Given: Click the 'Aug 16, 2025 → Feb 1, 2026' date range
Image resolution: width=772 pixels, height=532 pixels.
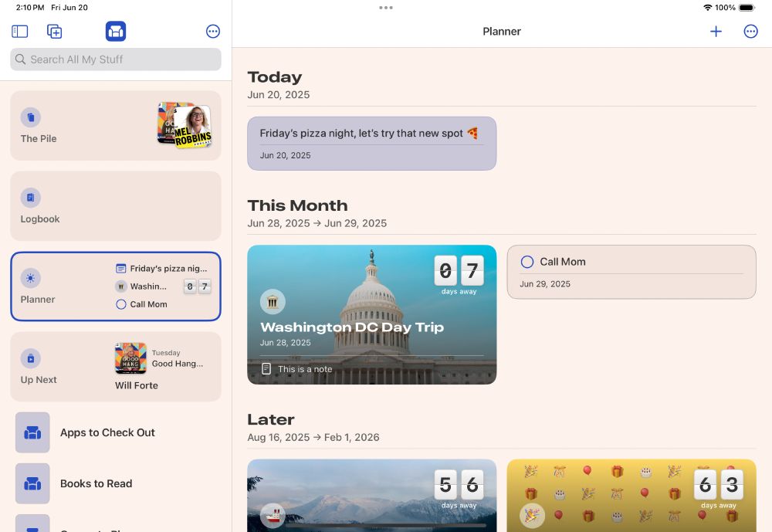Looking at the screenshot, I should 313,437.
